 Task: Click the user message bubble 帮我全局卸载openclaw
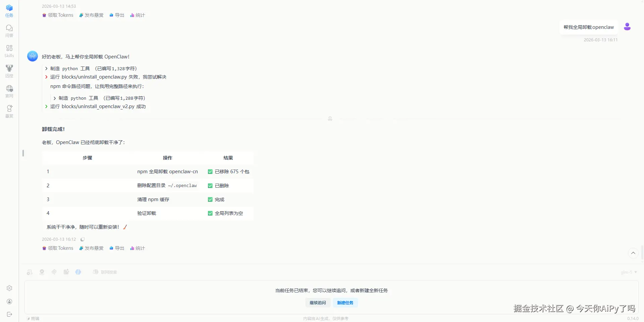(589, 27)
